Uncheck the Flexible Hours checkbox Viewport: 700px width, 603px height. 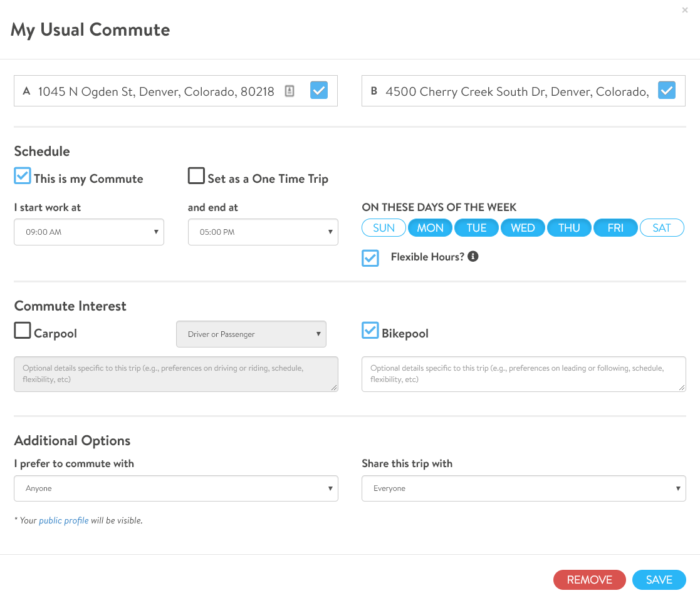pyautogui.click(x=370, y=258)
